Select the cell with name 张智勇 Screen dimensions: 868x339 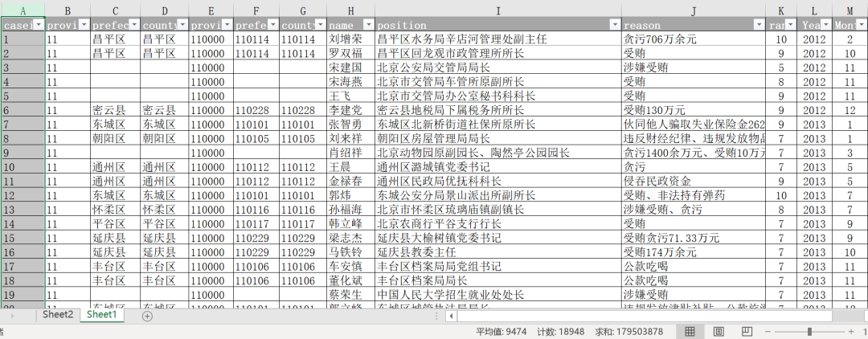coord(351,124)
